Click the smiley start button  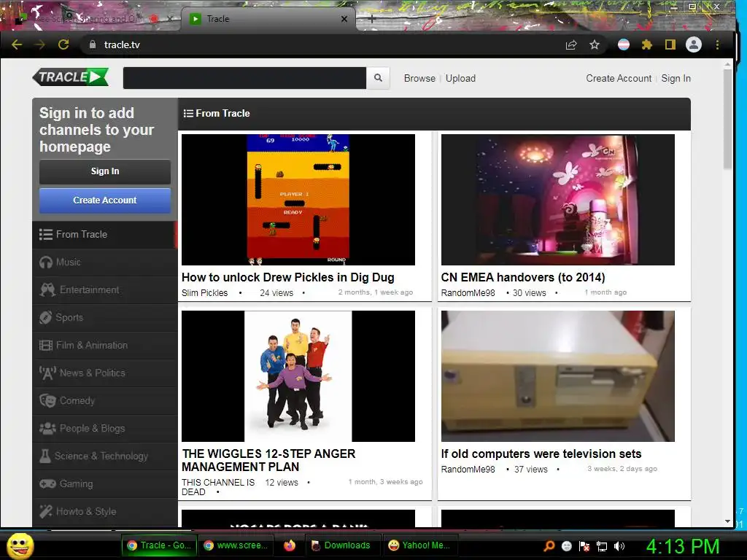coord(20,545)
